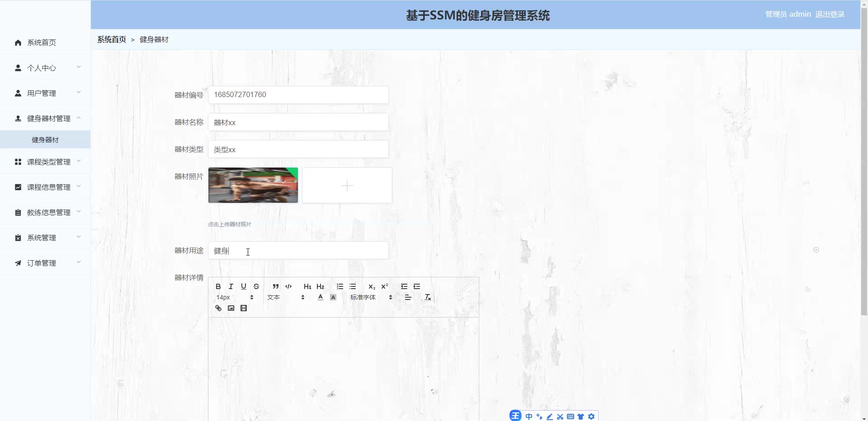Click the IME logo icon

(515, 416)
